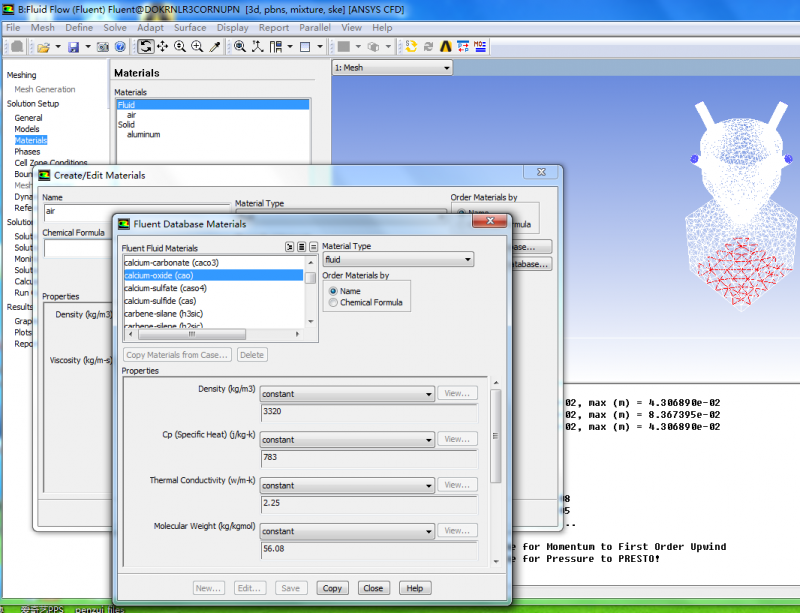Screen dimensions: 800x613
Task: Click Copy Materials from Case... button
Action: 177,355
